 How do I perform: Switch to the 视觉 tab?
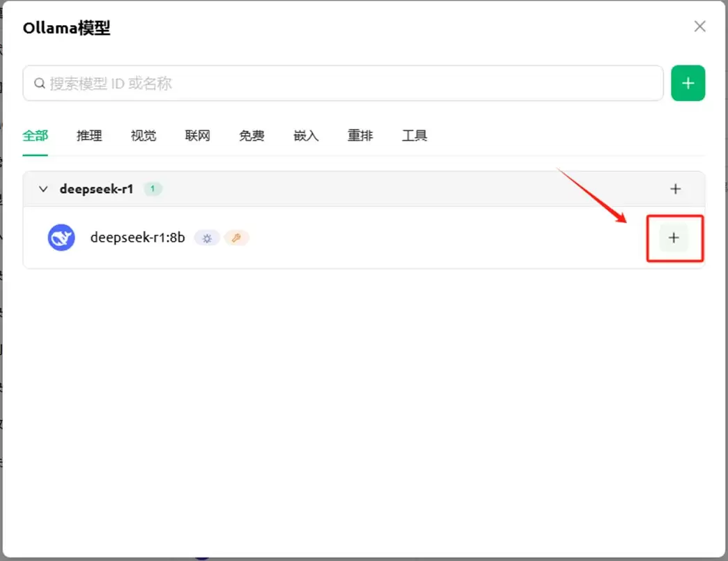(144, 136)
